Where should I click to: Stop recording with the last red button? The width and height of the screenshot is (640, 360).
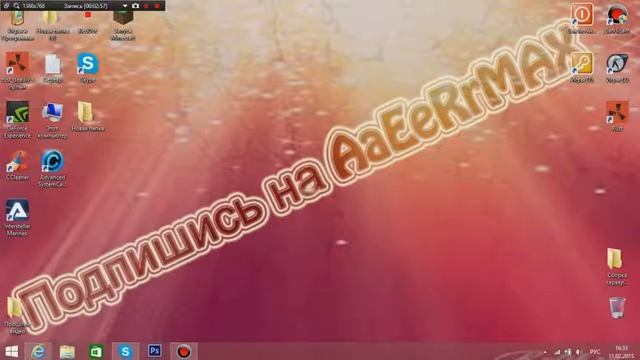[157, 6]
